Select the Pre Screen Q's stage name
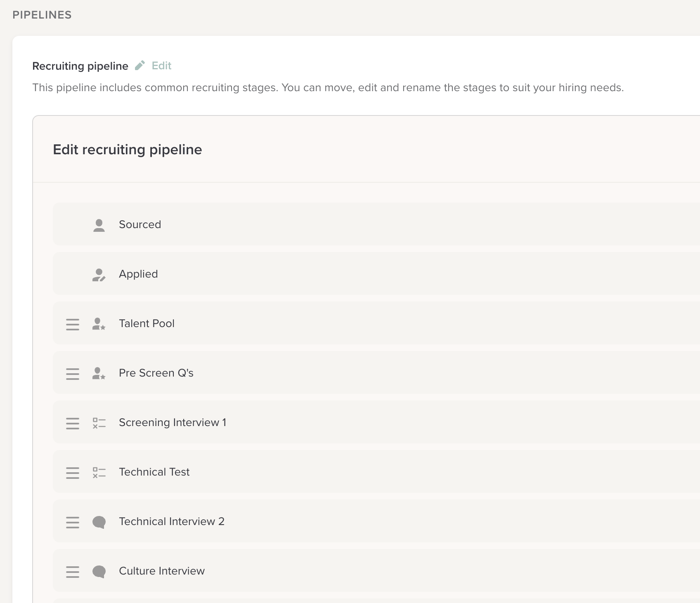 click(156, 373)
